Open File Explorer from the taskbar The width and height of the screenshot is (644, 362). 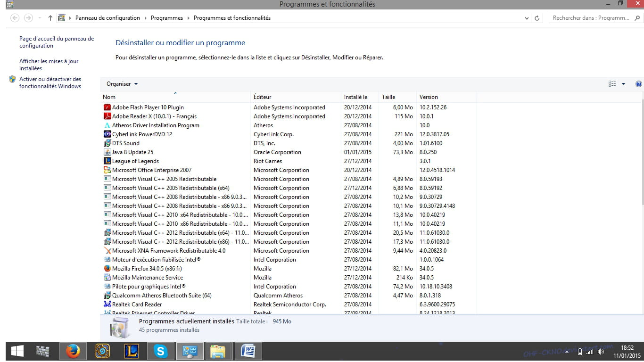click(217, 351)
